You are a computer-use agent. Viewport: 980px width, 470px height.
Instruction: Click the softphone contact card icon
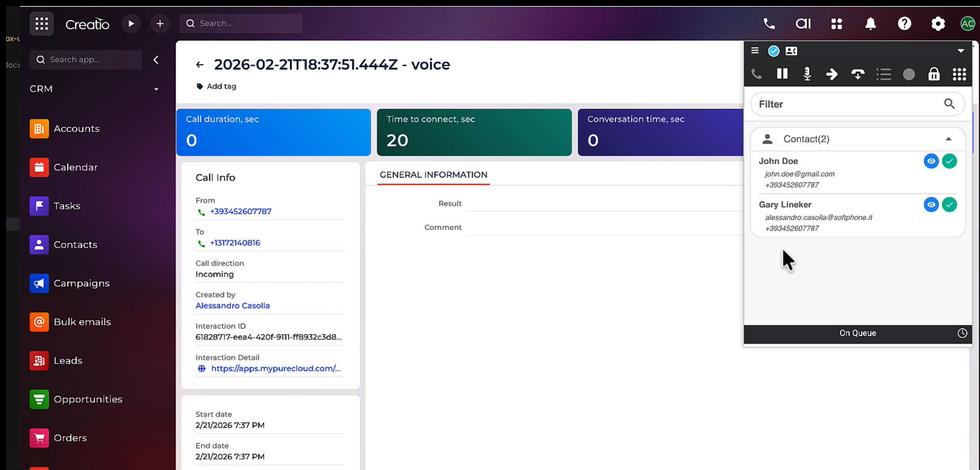[791, 51]
